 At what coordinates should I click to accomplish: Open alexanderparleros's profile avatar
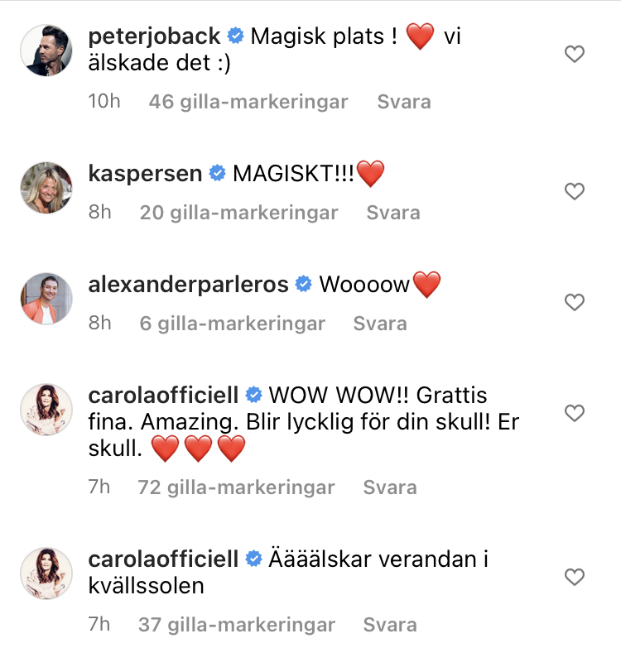(x=46, y=298)
